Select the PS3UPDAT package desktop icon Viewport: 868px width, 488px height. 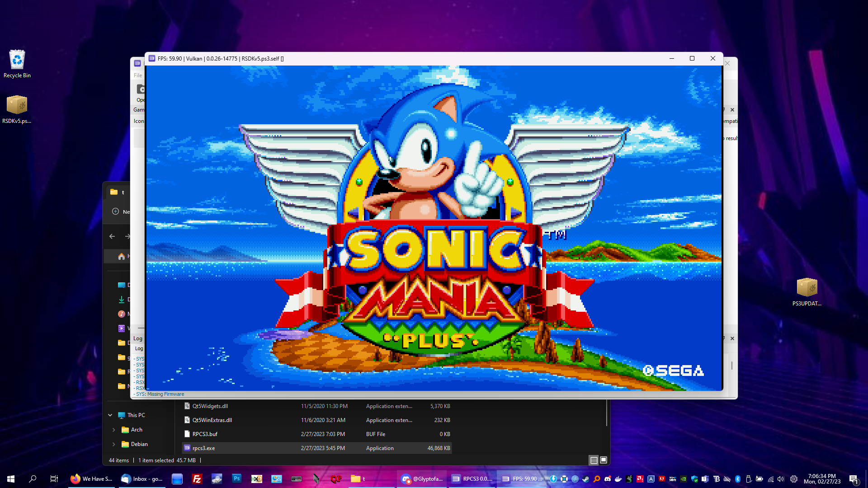[807, 292]
